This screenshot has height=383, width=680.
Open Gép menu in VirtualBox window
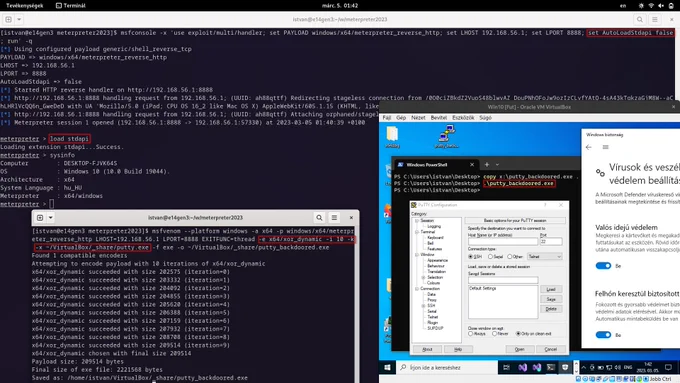401,118
